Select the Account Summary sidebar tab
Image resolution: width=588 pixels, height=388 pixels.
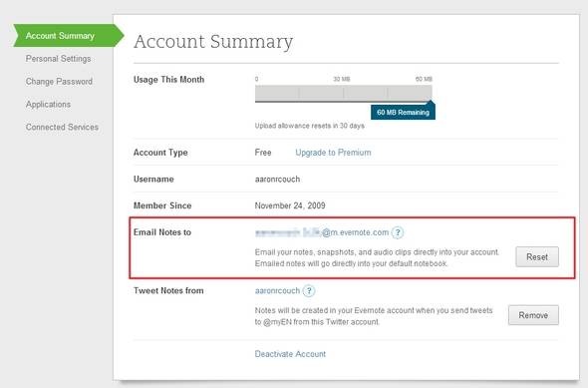(x=69, y=36)
